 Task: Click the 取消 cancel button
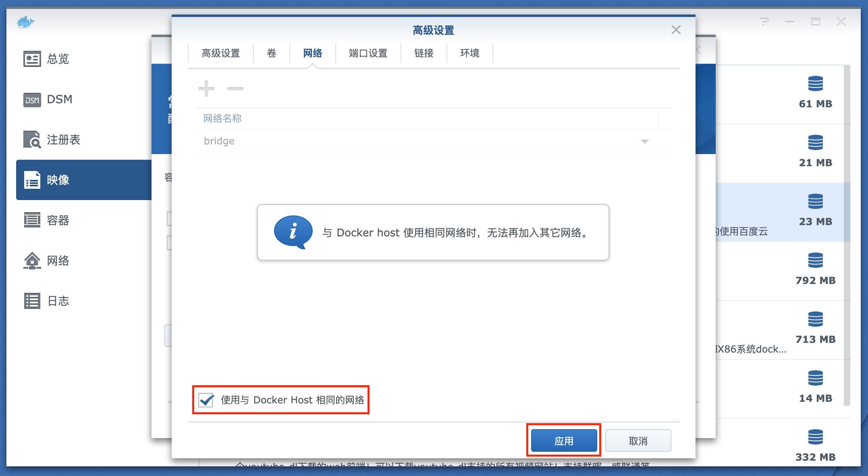pos(638,441)
